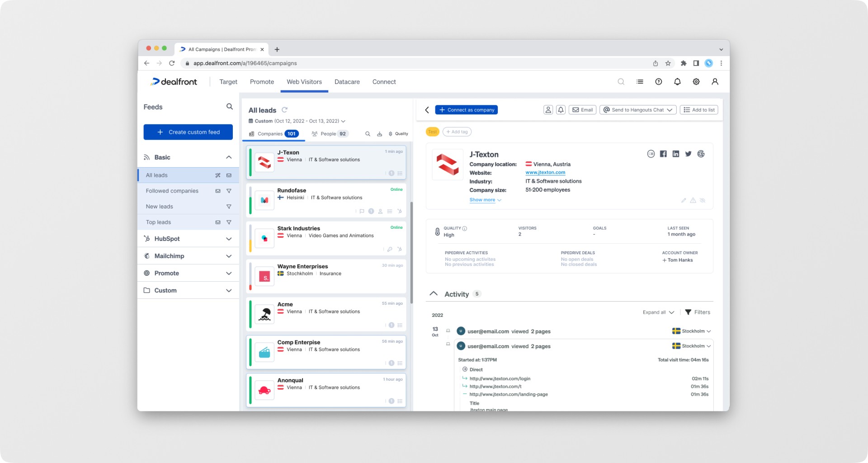Image resolution: width=868 pixels, height=463 pixels.
Task: Open the account settings gear icon
Action: 696,82
